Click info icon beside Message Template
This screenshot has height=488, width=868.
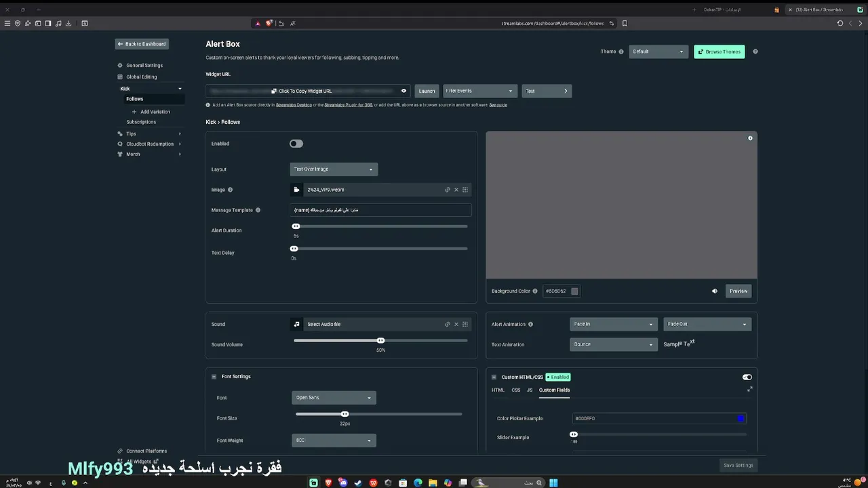(258, 210)
